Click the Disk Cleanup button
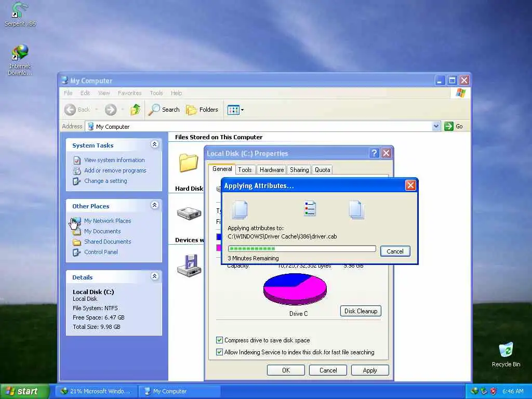 click(x=361, y=311)
